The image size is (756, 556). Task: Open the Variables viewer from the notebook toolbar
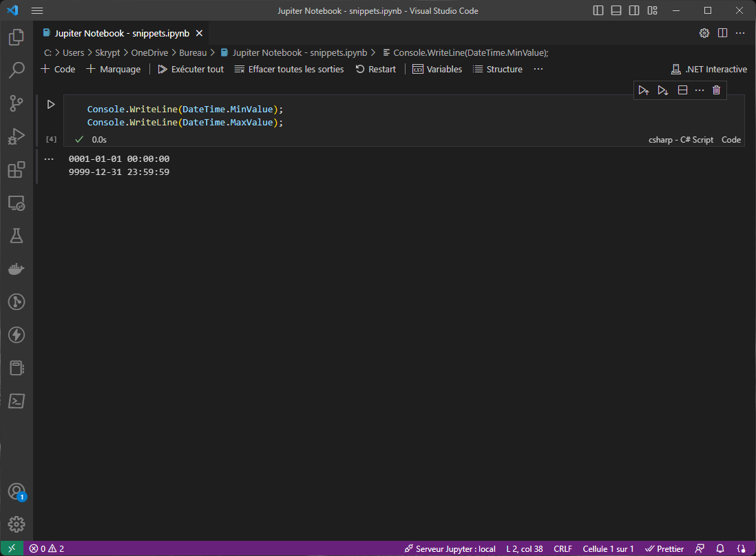[x=437, y=69]
